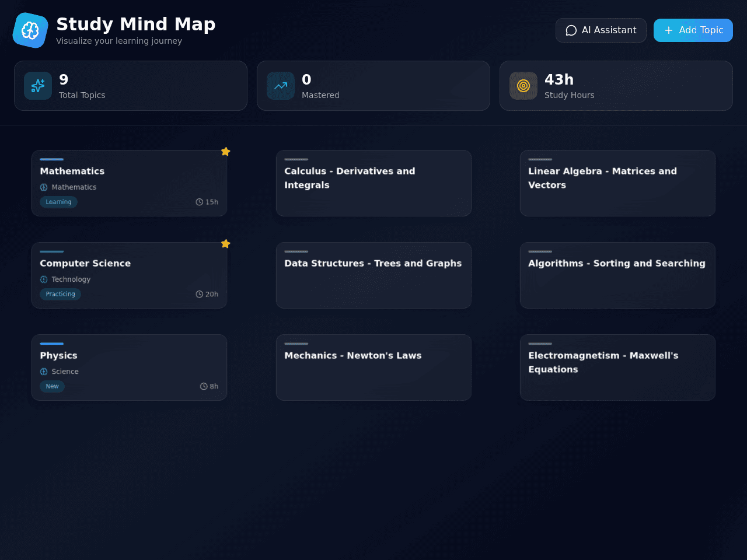Open the Mathematics topic card

[130, 183]
